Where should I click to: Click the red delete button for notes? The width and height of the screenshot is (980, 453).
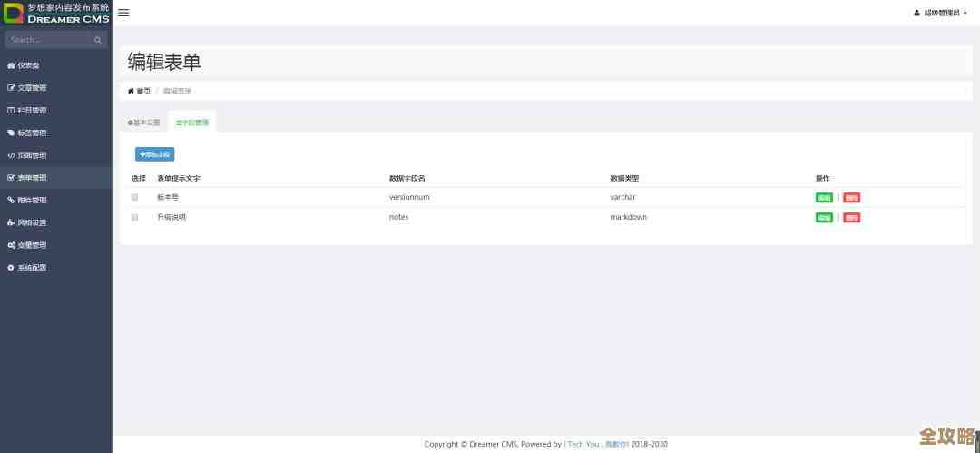851,218
